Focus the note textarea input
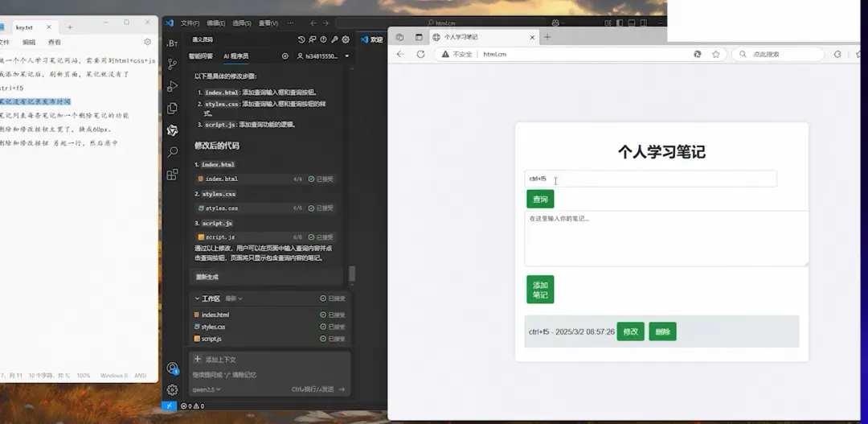The height and width of the screenshot is (424, 868). click(x=666, y=238)
